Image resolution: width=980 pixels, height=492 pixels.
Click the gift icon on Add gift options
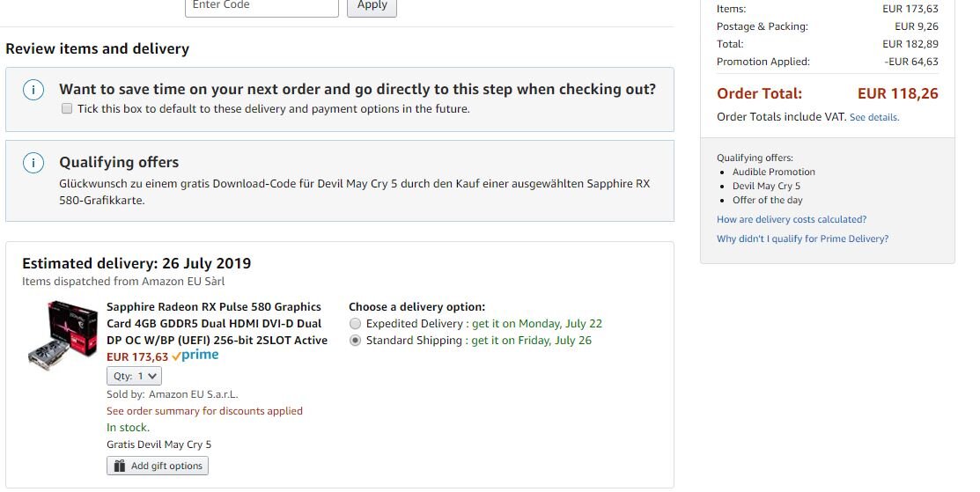coord(119,466)
